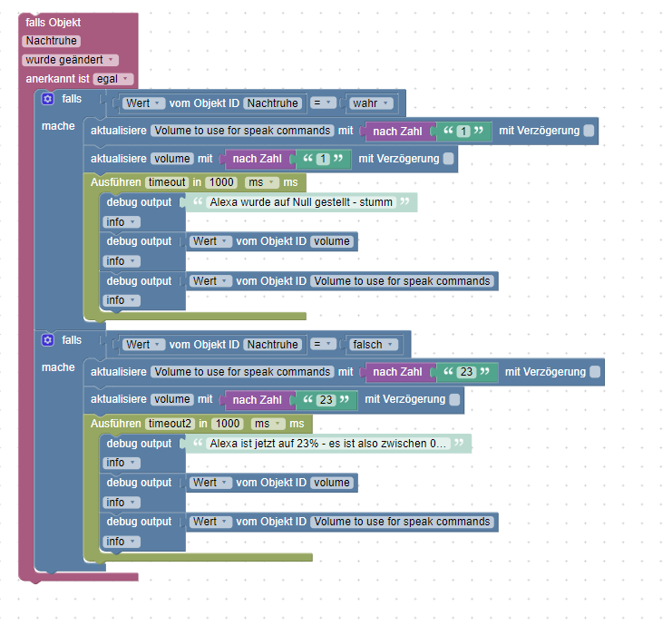This screenshot has height=626, width=672.
Task: Select speak commands ID in timeout2 debug output
Action: [x=402, y=522]
